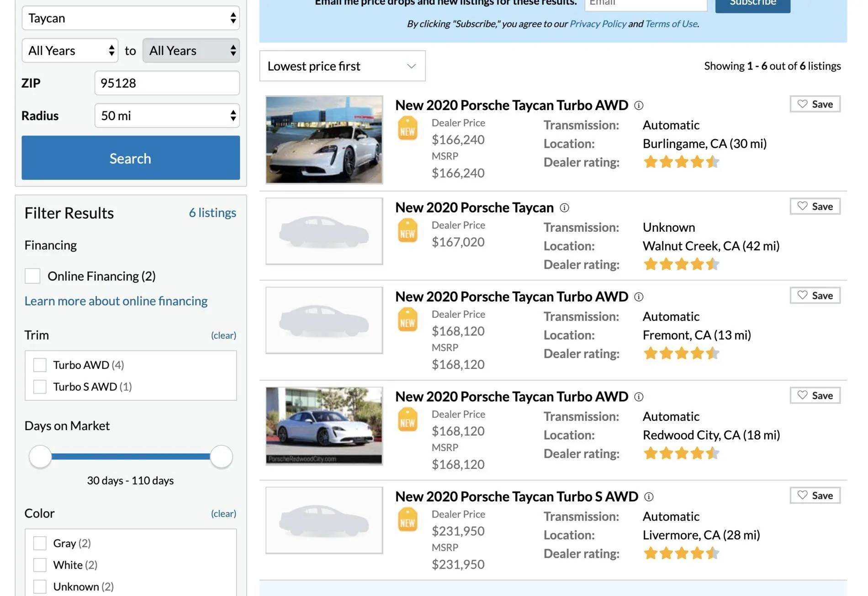Open the Redwood City Taycan photo thumbnail
The width and height of the screenshot is (868, 596).
click(324, 426)
